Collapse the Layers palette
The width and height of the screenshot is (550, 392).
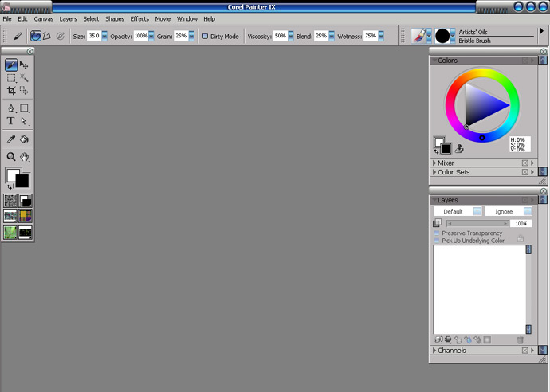coord(434,200)
